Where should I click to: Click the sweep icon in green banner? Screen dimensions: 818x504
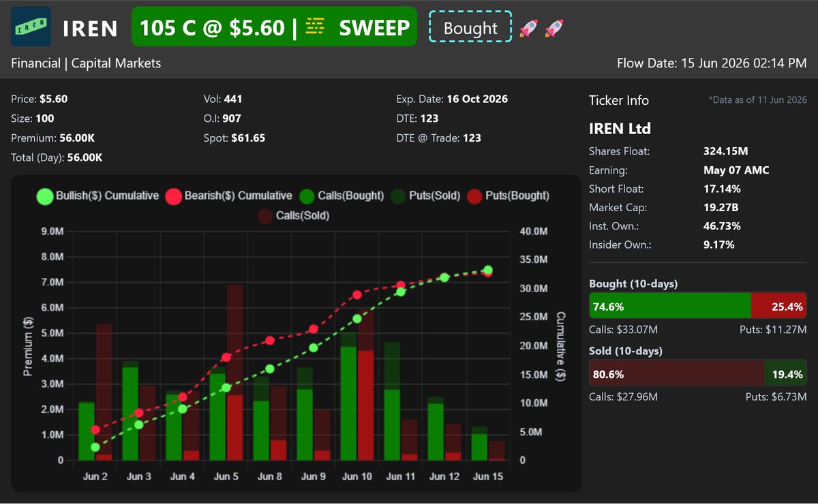[315, 27]
